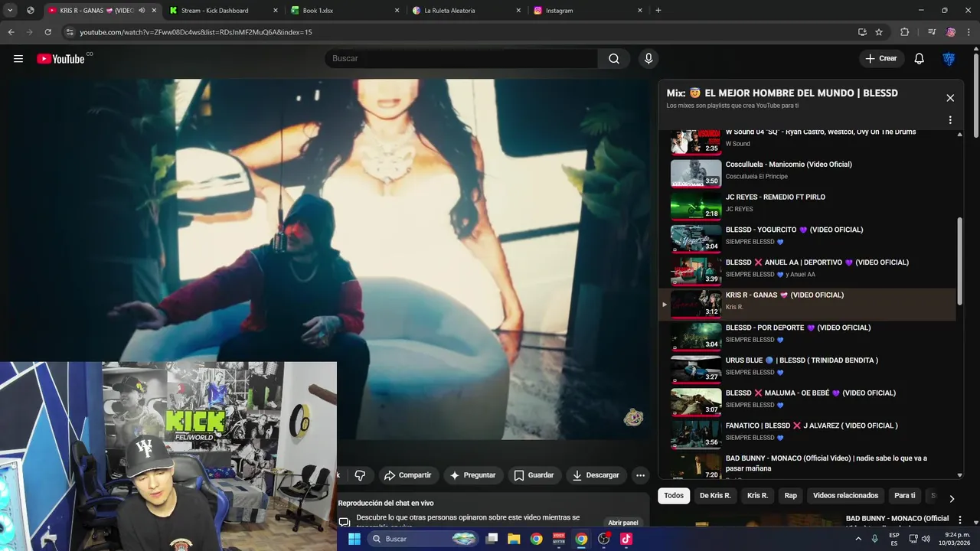Go to the YouTube home logo
The width and height of the screenshot is (980, 551).
pyautogui.click(x=60, y=59)
